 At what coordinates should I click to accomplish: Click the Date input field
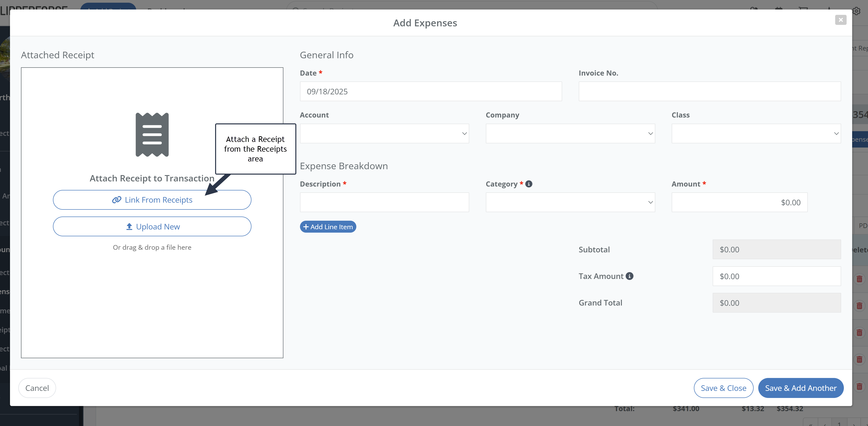(431, 91)
